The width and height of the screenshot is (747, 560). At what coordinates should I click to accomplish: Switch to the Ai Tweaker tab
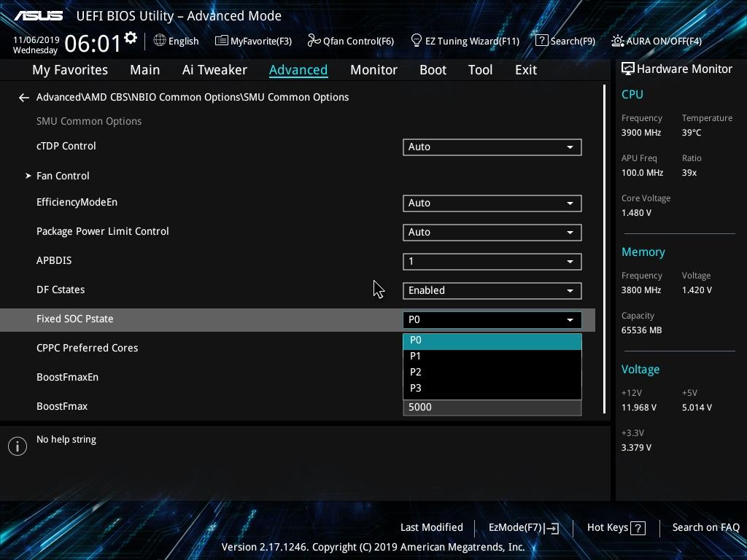[x=214, y=70]
